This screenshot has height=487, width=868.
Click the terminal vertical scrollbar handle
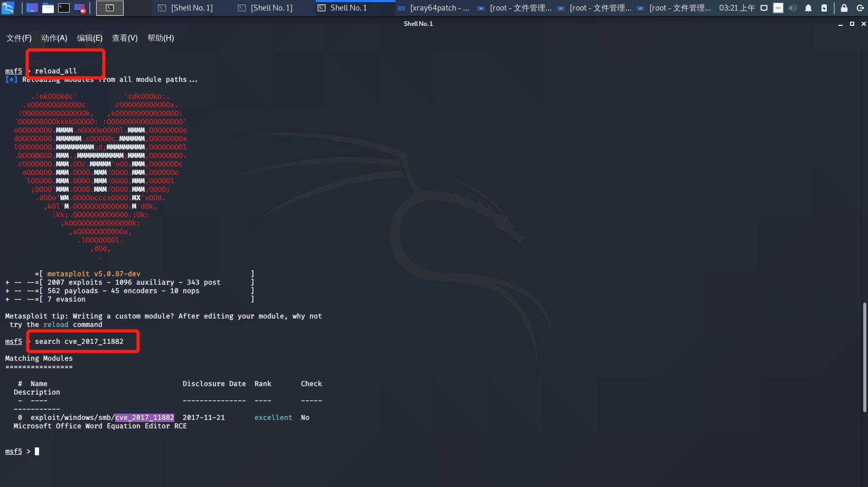[x=864, y=357]
